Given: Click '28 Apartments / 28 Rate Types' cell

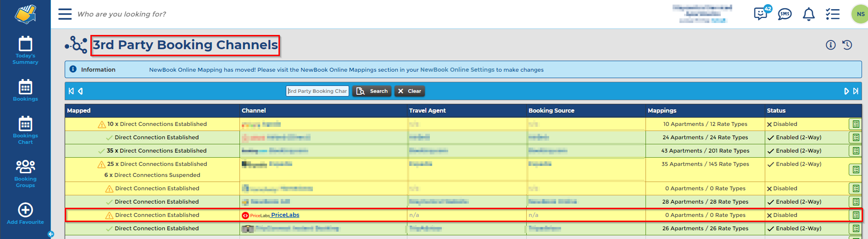Looking at the screenshot, I should point(705,202).
